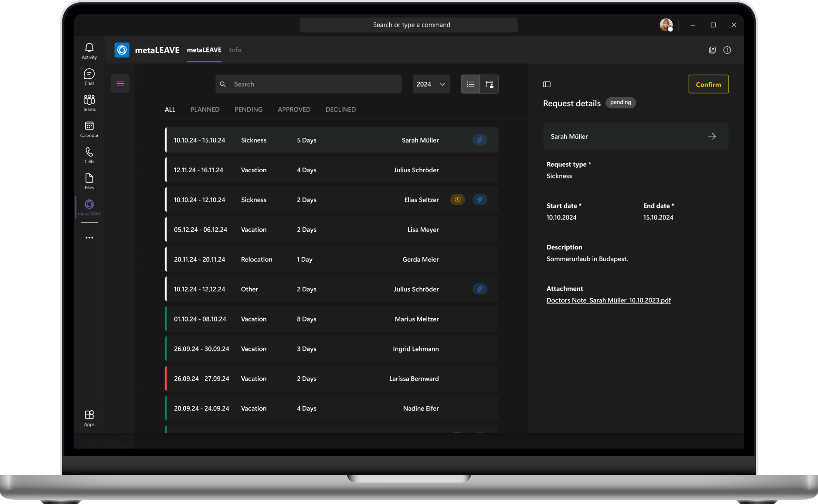The width and height of the screenshot is (818, 504).
Task: Select the metaLEAVE app icon in sidebar
Action: click(x=89, y=207)
